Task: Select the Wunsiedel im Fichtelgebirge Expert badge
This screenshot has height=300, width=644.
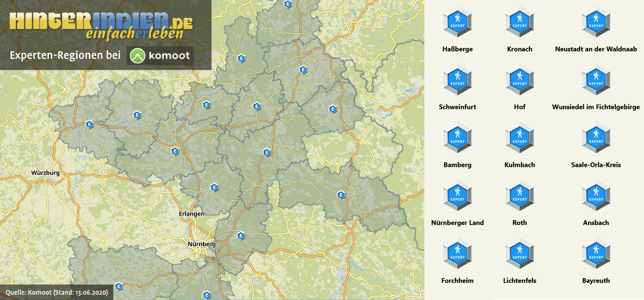Action: 596,79
